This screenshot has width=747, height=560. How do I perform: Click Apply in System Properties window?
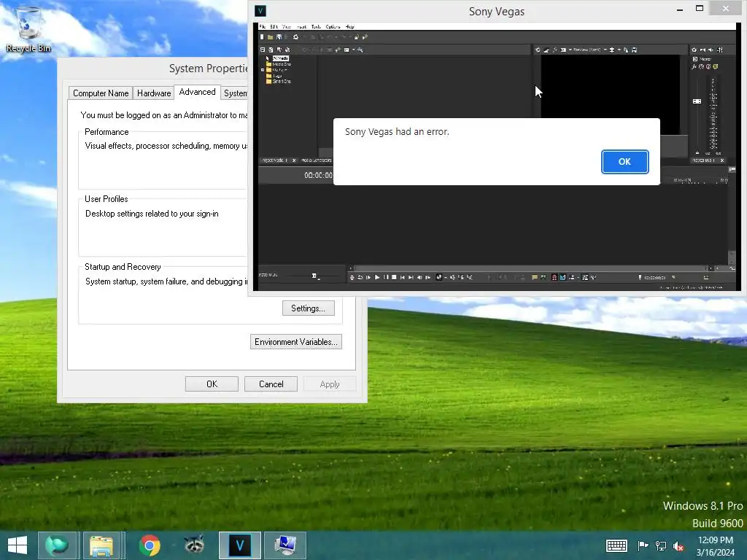pos(330,384)
